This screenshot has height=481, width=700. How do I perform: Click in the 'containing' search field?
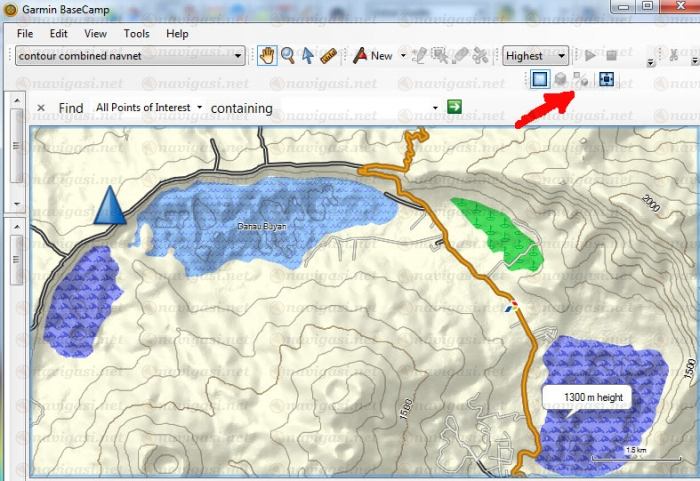pyautogui.click(x=360, y=107)
